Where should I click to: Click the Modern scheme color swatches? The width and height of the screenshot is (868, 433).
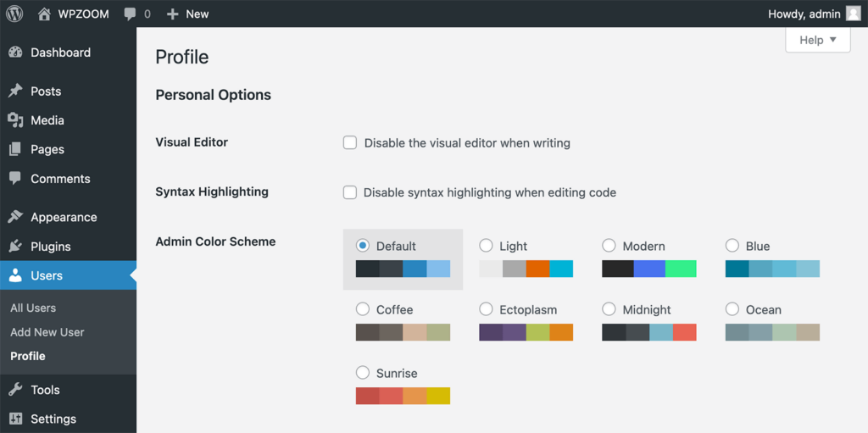tap(649, 269)
